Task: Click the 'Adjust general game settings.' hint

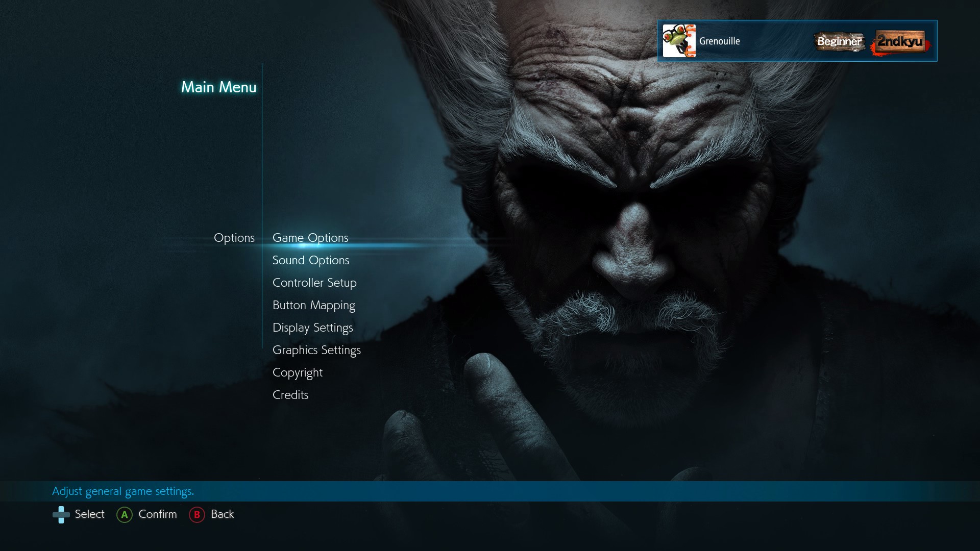Action: coord(123,491)
